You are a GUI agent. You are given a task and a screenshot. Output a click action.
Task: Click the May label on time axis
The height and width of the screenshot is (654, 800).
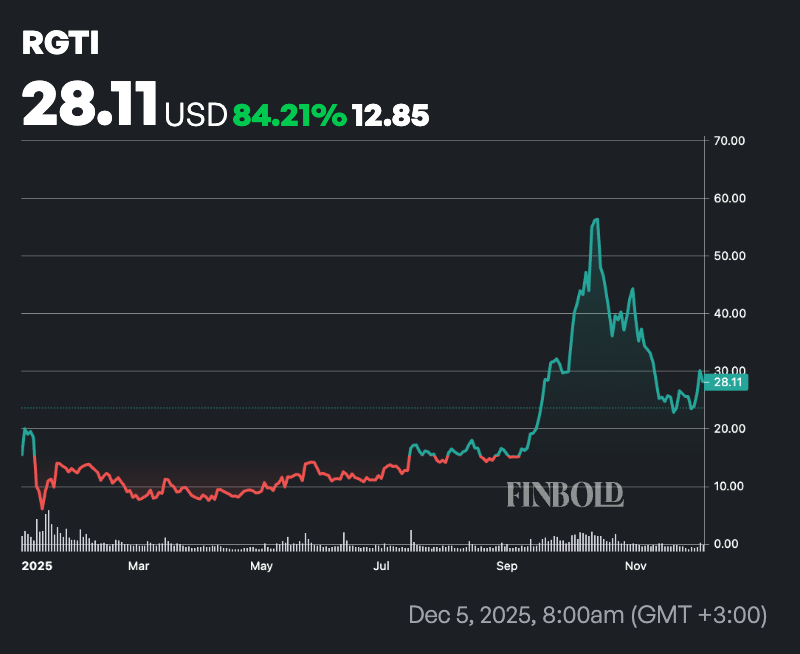click(x=261, y=566)
